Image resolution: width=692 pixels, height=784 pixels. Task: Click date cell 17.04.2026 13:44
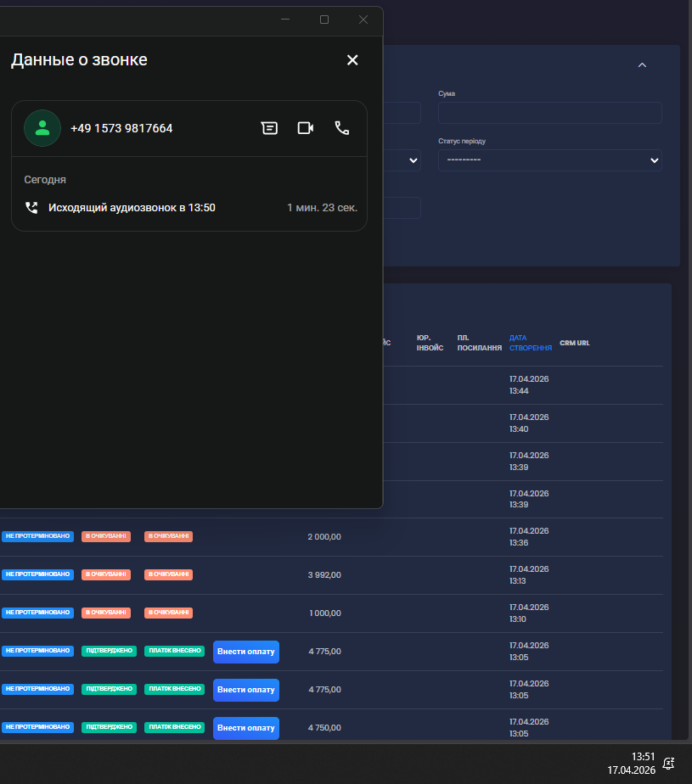click(x=529, y=385)
